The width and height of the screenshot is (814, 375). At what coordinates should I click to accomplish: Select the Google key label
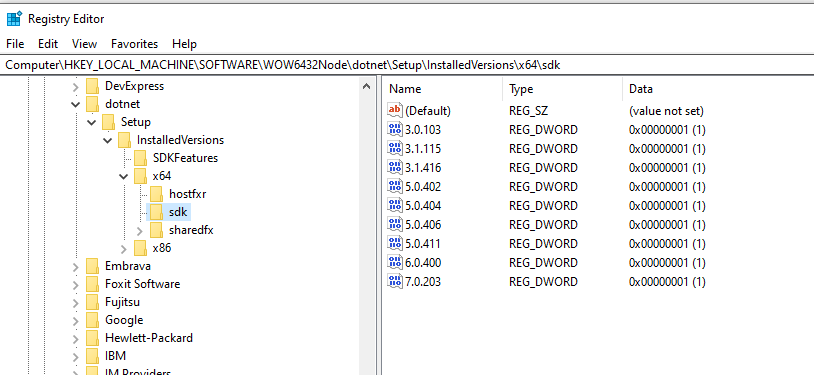tap(124, 320)
